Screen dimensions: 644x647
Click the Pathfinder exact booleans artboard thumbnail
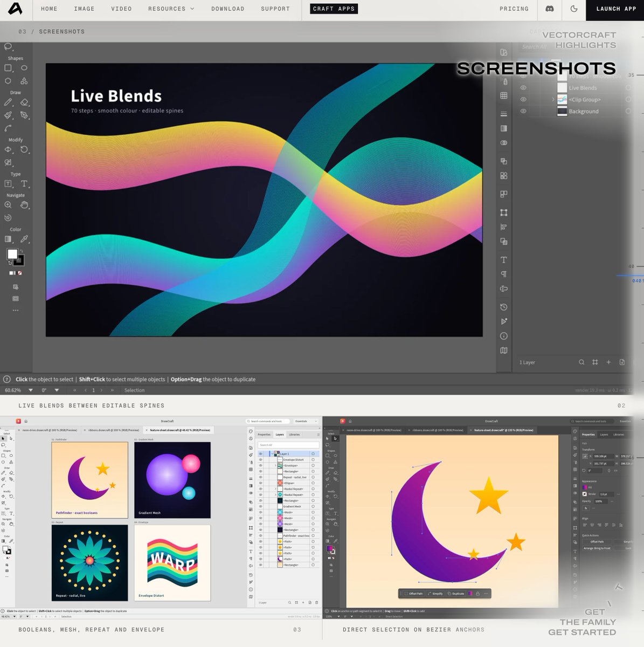(x=89, y=480)
